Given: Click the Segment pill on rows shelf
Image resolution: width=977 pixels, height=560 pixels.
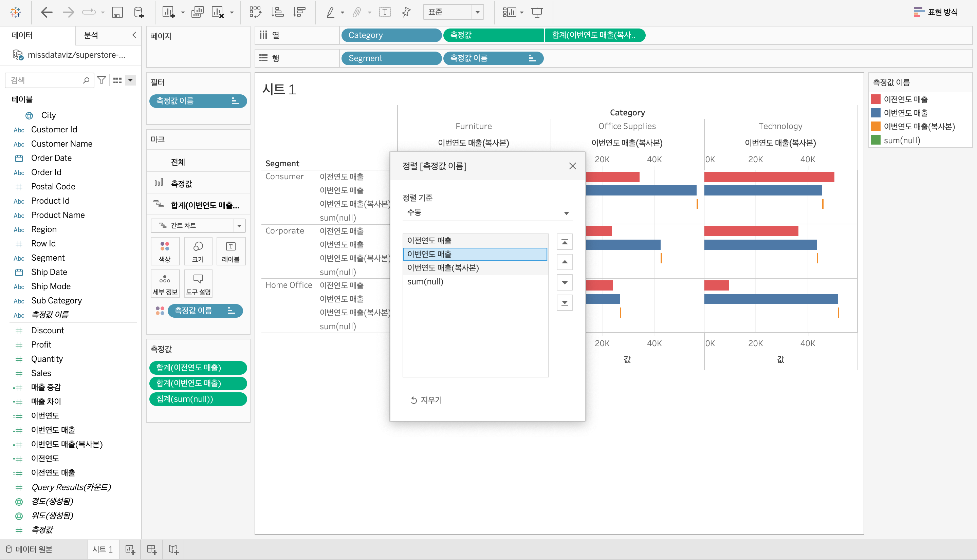Looking at the screenshot, I should point(391,58).
